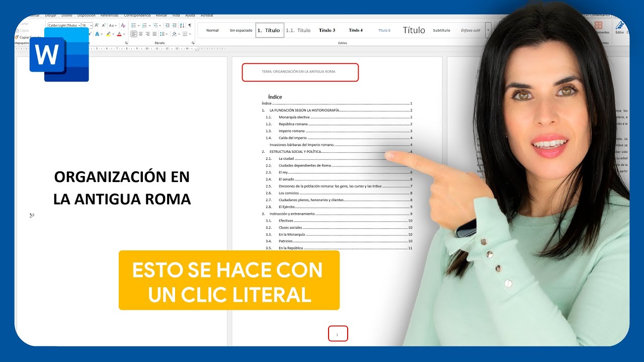Open the Revisar ribbon tab
644x362 pixels.
[x=162, y=16]
